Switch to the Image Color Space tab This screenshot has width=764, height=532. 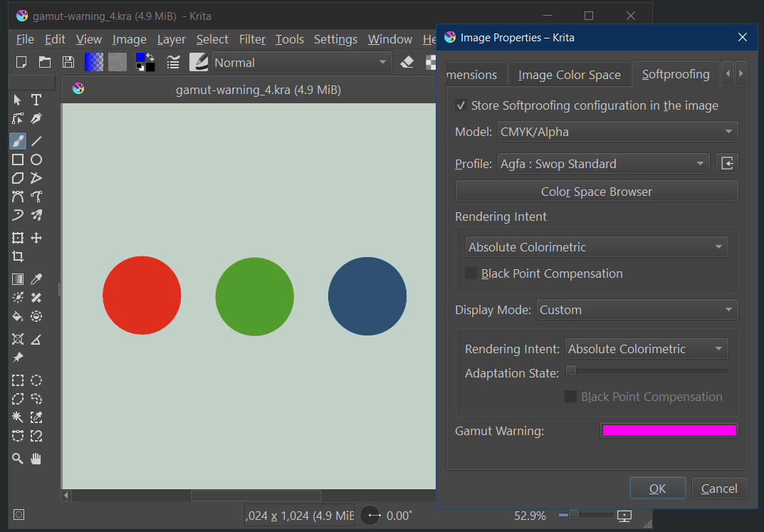coord(569,75)
